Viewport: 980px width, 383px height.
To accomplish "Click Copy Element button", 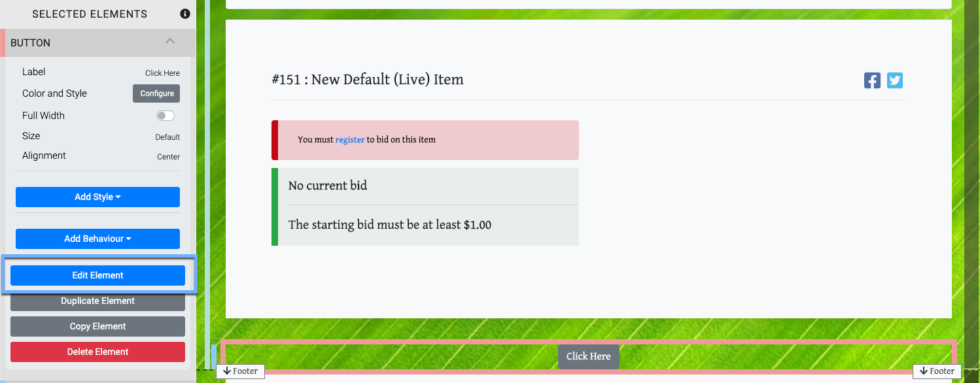I will coord(97,326).
